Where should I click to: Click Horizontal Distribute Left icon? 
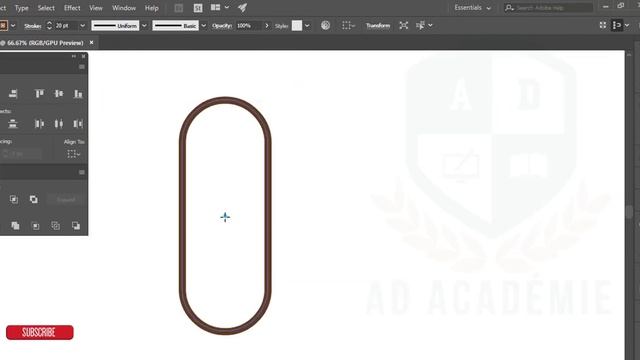tap(39, 124)
